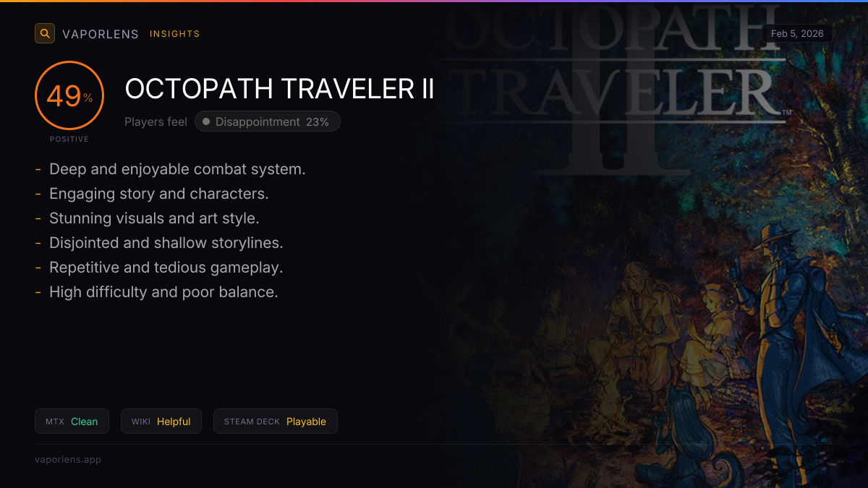Click the OCTOPATH TRAVELER II title
868x488 pixels.
pyautogui.click(x=280, y=89)
